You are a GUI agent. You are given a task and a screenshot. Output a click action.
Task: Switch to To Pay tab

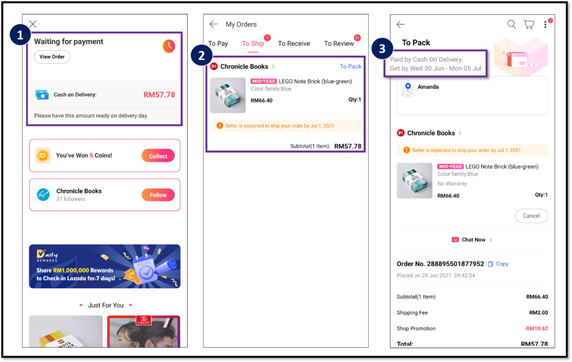218,43
